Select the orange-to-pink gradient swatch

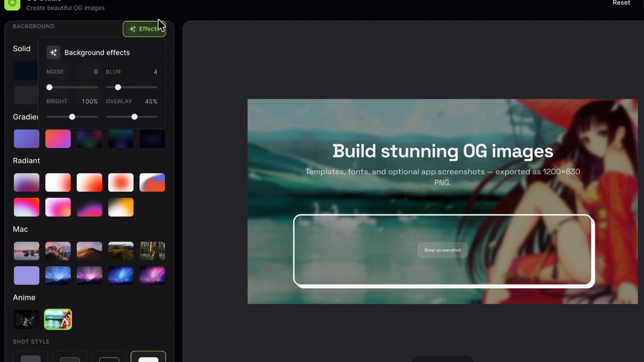click(x=58, y=139)
